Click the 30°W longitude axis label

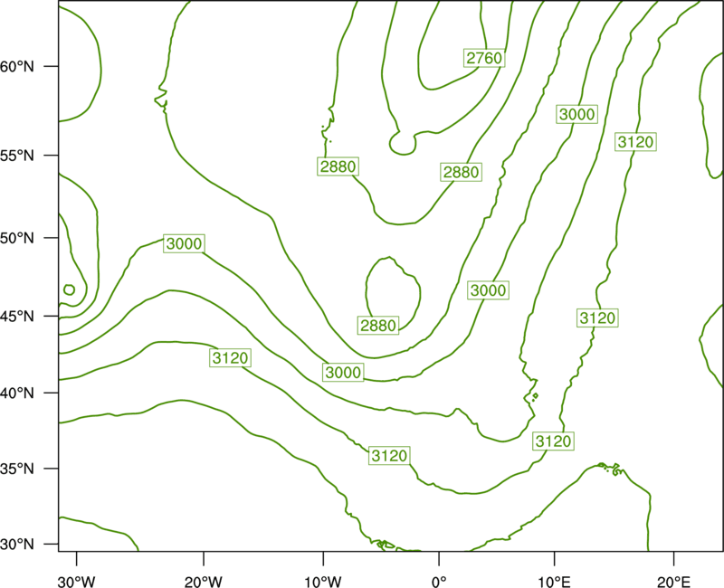(x=77, y=582)
